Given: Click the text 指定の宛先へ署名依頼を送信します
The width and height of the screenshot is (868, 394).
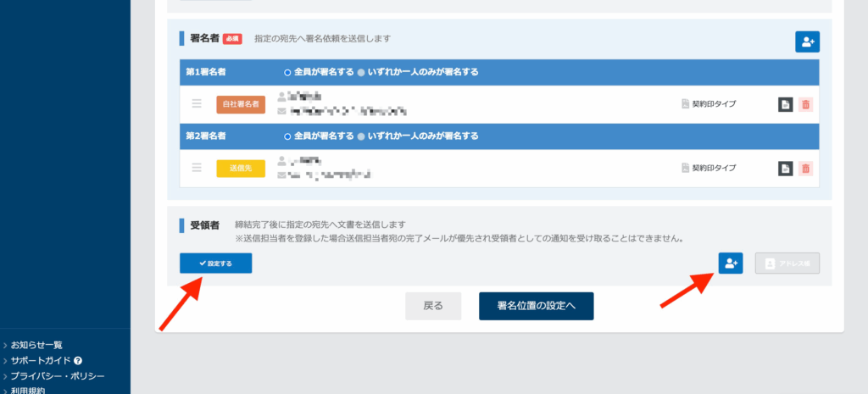Looking at the screenshot, I should coord(323,39).
